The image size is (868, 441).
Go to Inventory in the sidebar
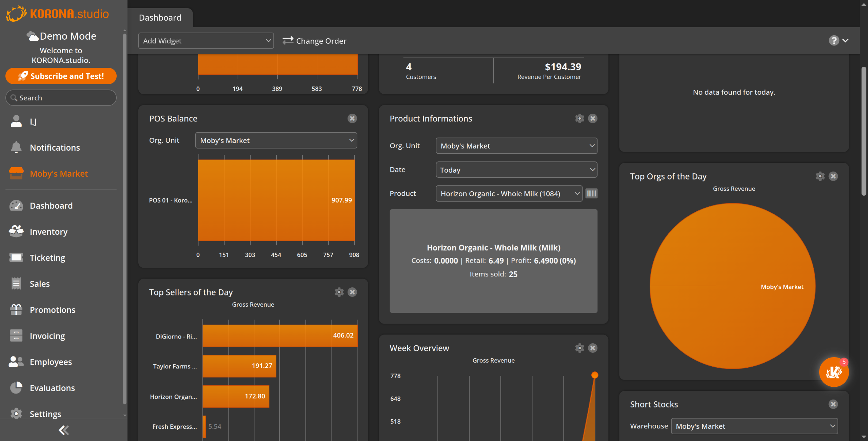(x=48, y=232)
